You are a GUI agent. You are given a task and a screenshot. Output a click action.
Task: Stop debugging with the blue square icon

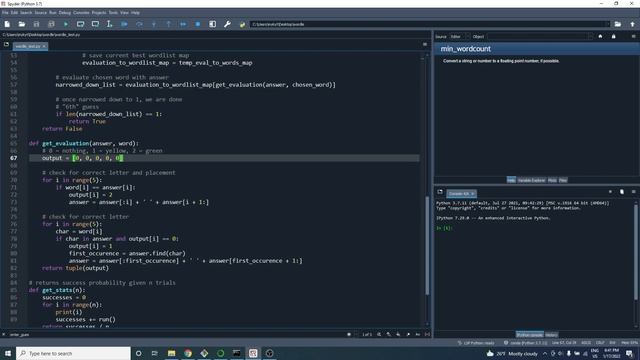tap(198, 24)
